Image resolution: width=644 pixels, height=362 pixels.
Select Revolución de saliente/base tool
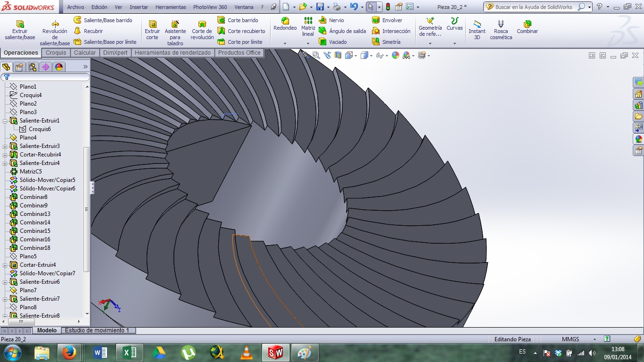pos(55,33)
